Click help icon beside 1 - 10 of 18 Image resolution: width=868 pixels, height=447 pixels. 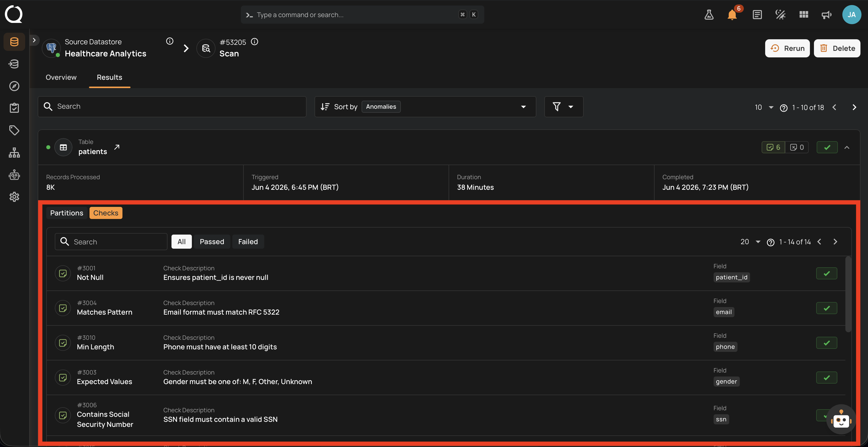point(784,108)
